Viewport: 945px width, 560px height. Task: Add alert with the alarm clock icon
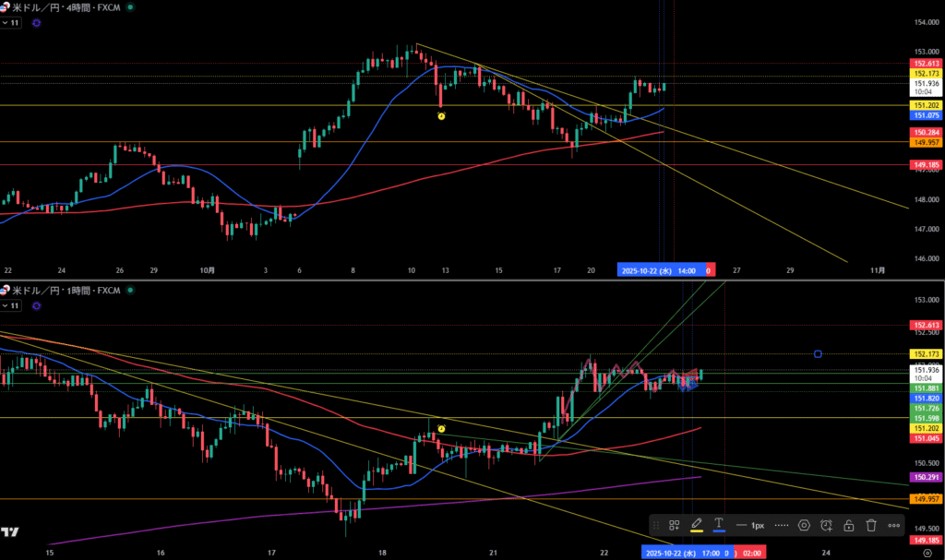coord(826,525)
